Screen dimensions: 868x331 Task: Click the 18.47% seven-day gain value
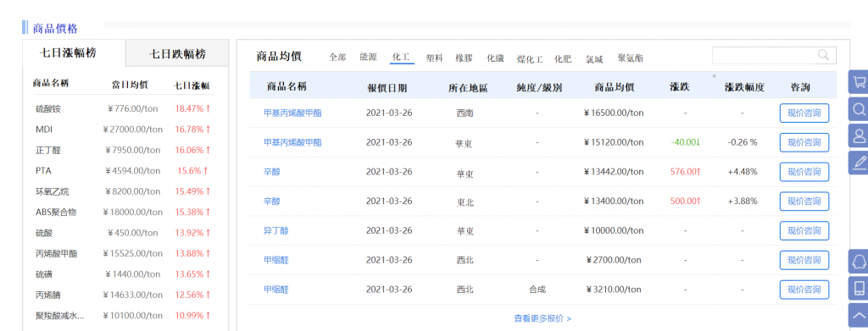(x=192, y=109)
